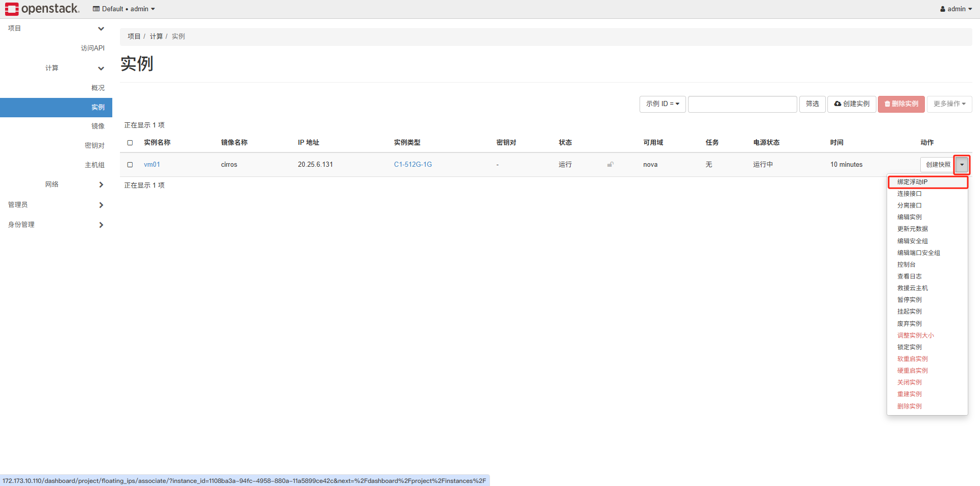The height and width of the screenshot is (486, 980).
Task: Expand the 网络 sidebar group
Action: coord(56,185)
